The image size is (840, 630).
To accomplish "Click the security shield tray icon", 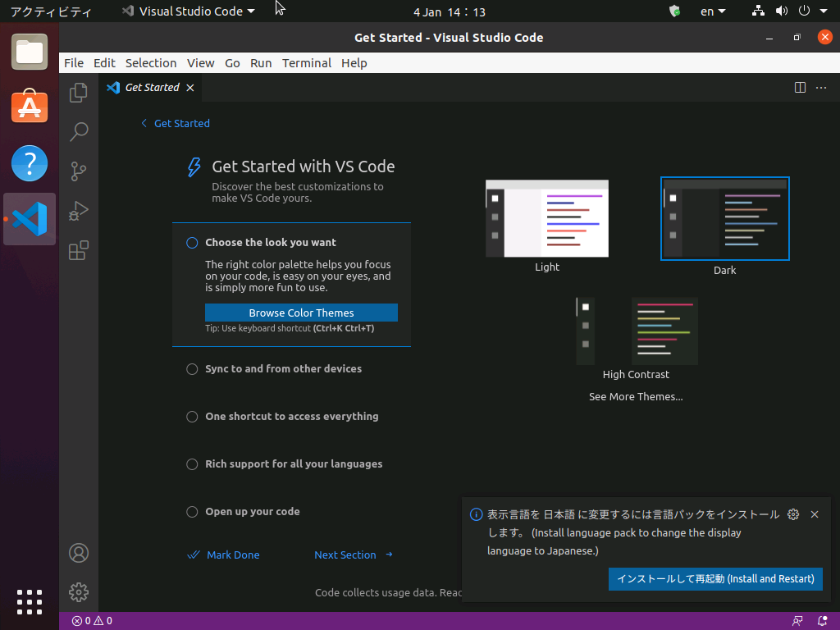I will tap(675, 11).
